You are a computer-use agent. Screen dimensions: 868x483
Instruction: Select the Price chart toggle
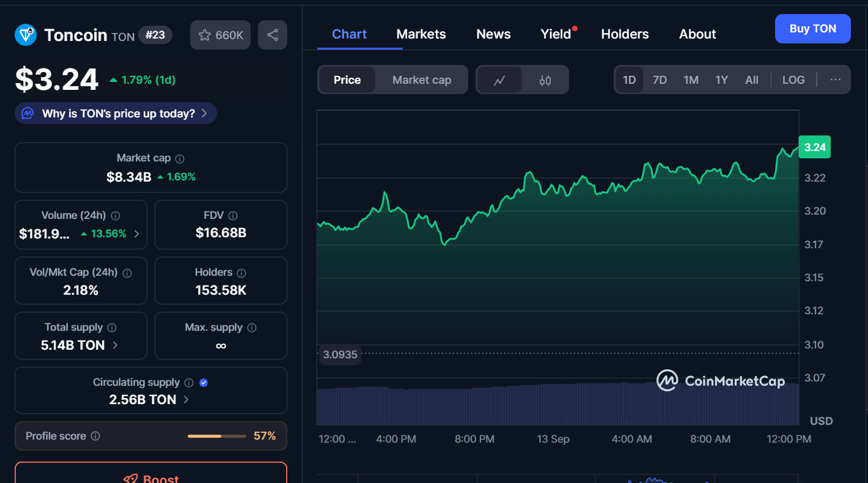(x=347, y=80)
